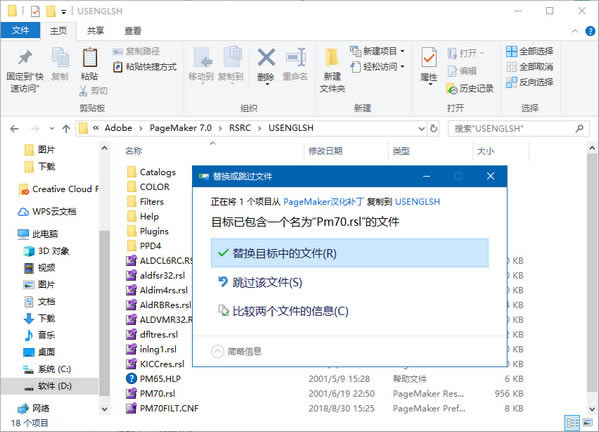Click the Copy icon in ribbon
The width and height of the screenshot is (599, 432).
coord(60,58)
